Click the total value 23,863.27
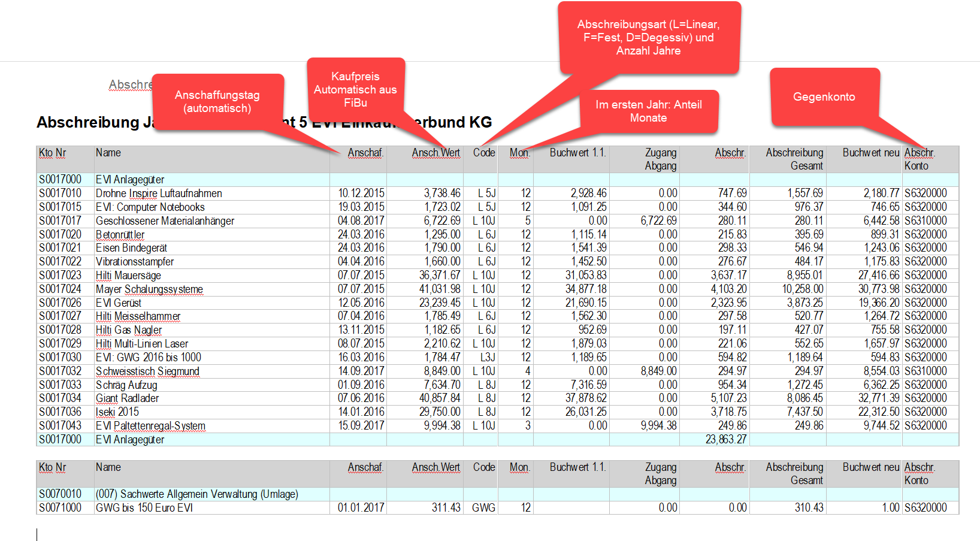Image resolution: width=980 pixels, height=541 pixels. [x=726, y=439]
